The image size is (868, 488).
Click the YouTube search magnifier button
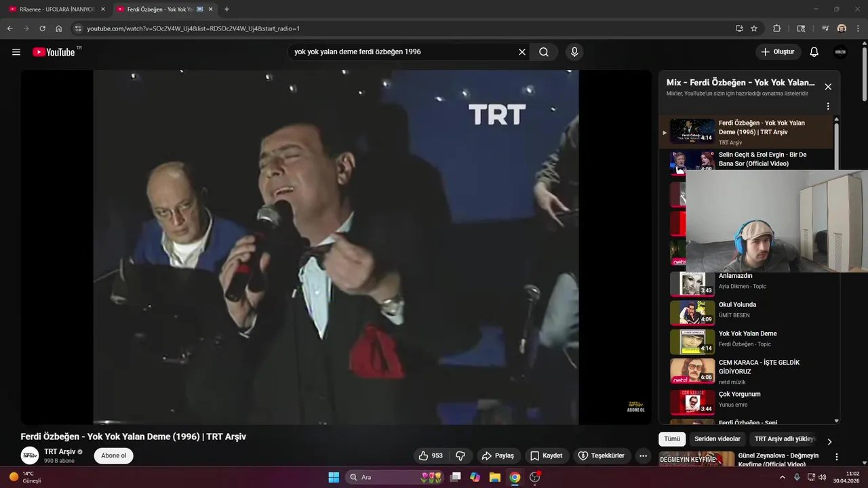pyautogui.click(x=544, y=52)
